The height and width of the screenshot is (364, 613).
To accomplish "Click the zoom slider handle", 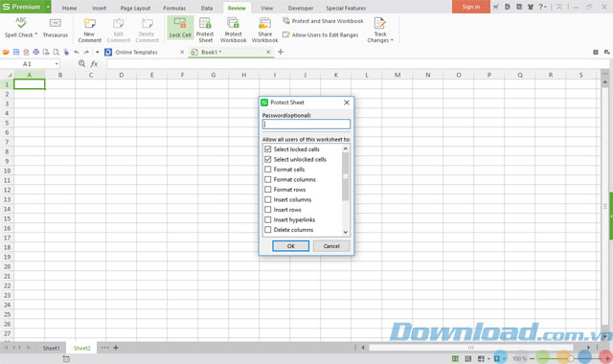I will [571, 358].
